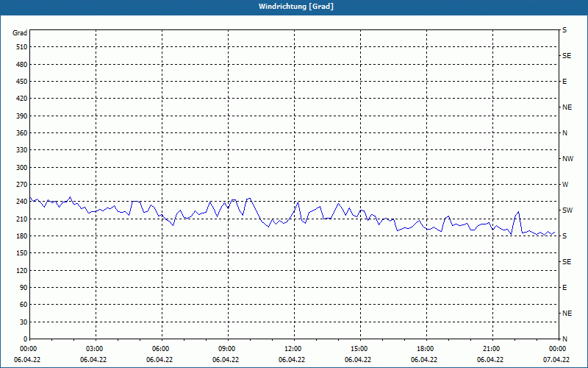Click the 0 degree axis label
This screenshot has height=368, width=588.
(25, 339)
